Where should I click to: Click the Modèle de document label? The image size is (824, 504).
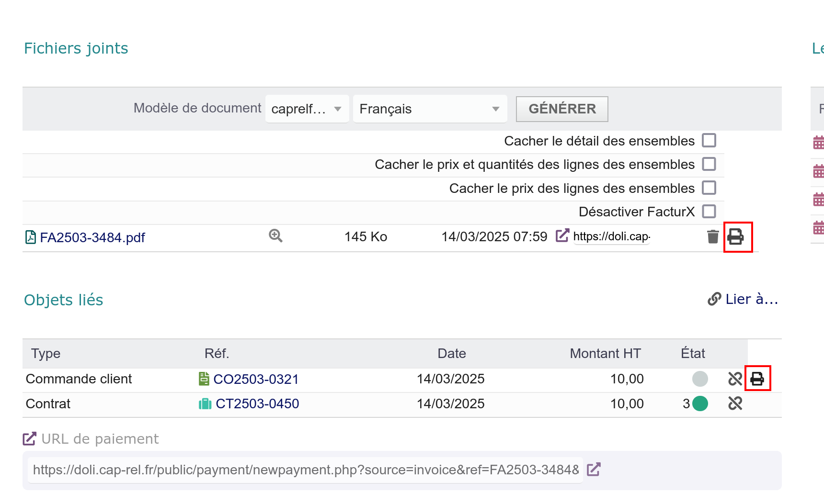[197, 108]
